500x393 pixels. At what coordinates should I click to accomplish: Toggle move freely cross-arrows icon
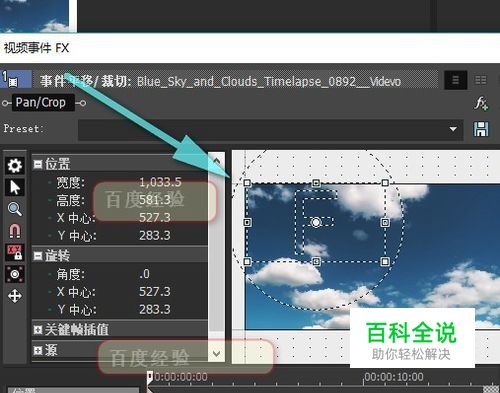click(14, 296)
